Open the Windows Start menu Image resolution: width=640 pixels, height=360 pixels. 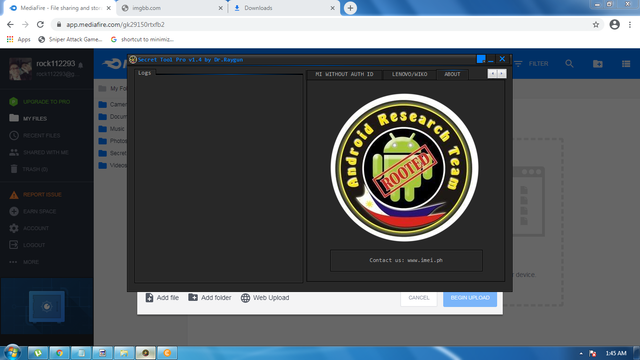(12, 352)
